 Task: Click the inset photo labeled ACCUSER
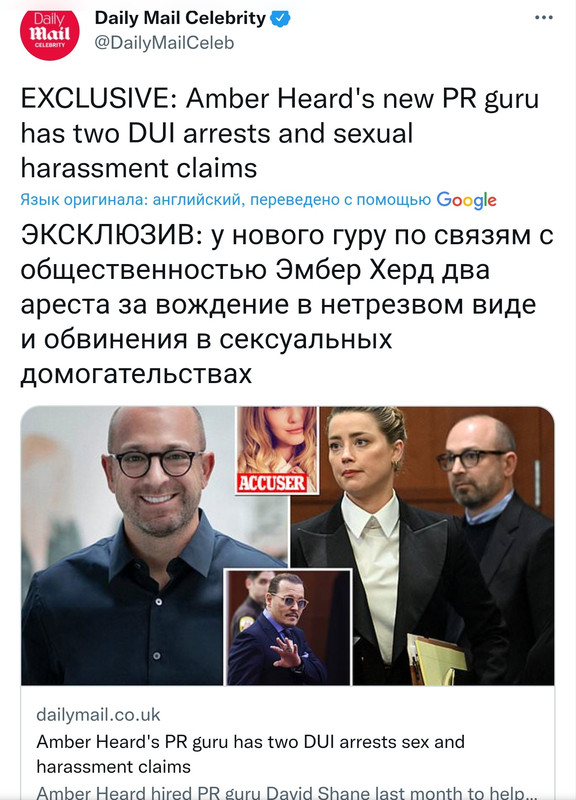point(277,451)
